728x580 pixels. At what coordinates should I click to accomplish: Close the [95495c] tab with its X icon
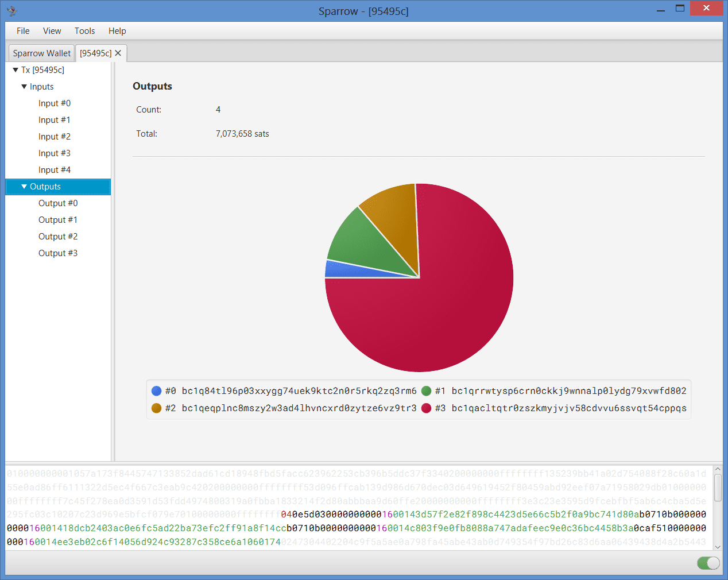pos(118,53)
